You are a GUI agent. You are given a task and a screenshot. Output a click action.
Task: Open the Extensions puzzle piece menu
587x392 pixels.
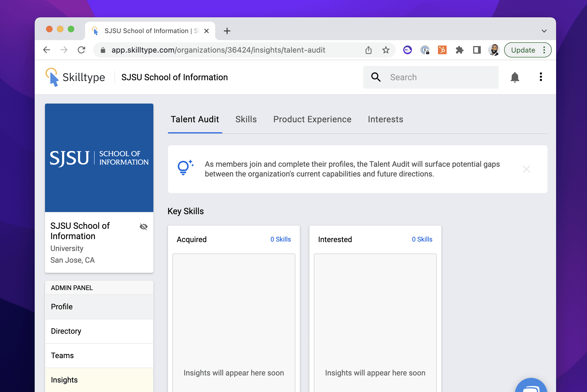(x=459, y=50)
